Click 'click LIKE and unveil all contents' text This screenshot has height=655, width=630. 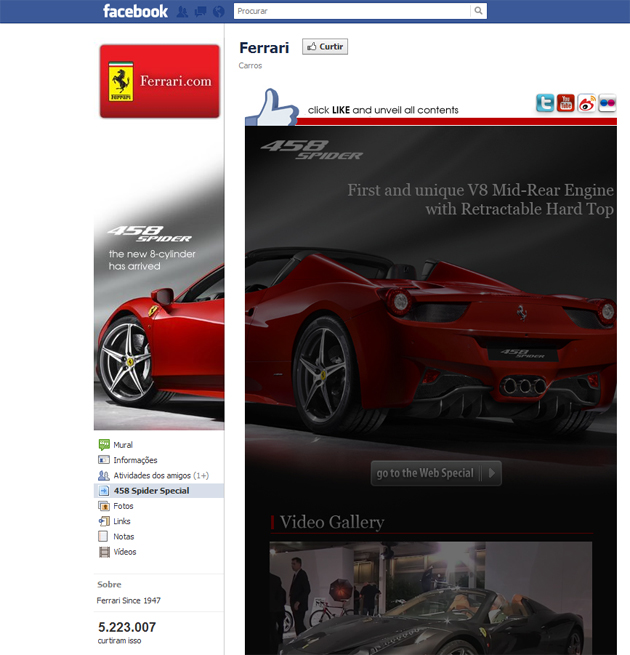click(x=383, y=110)
